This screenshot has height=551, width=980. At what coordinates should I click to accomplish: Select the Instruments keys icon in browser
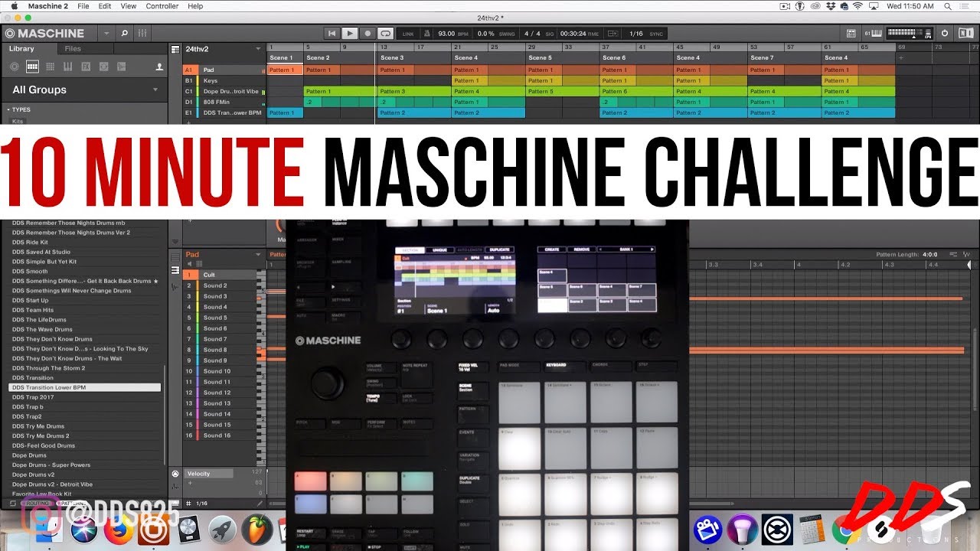pos(67,67)
